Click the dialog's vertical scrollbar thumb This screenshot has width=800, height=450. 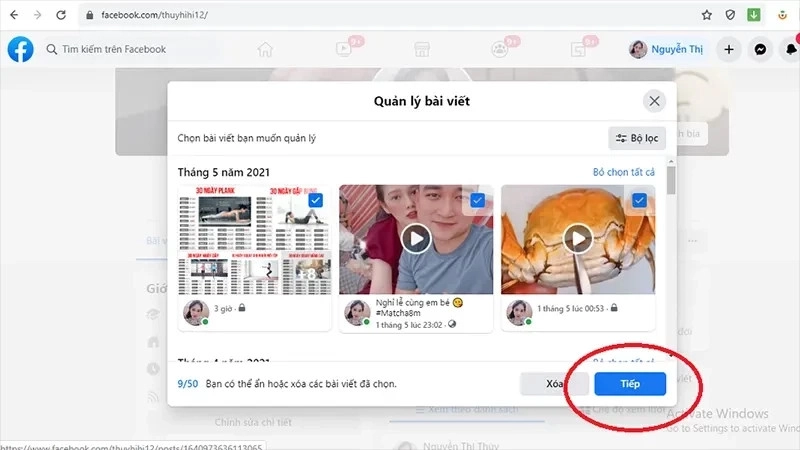point(671,180)
